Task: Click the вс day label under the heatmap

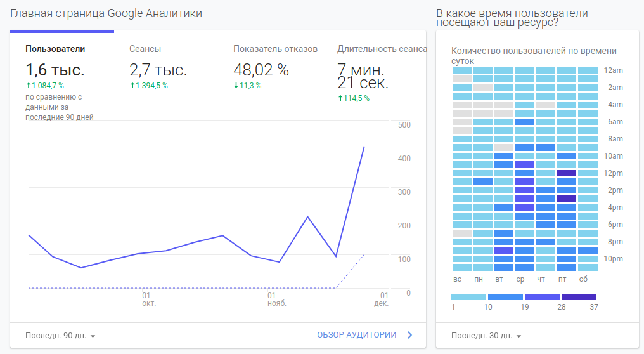Action: [457, 279]
